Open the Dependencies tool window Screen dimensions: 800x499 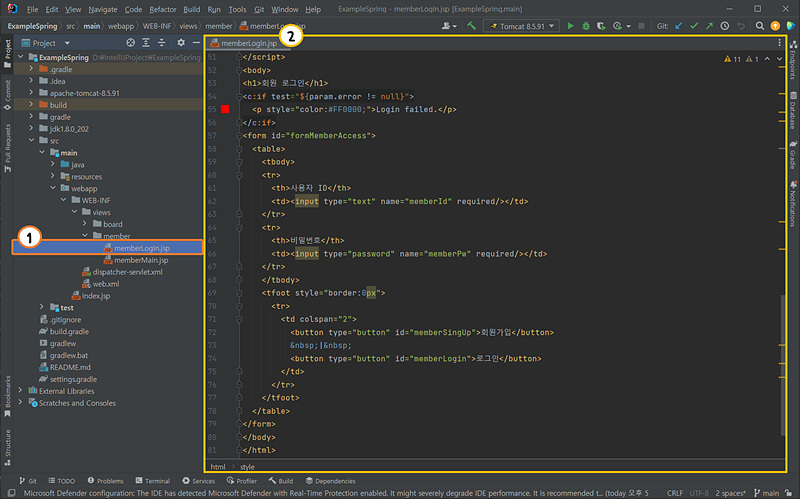pyautogui.click(x=330, y=481)
